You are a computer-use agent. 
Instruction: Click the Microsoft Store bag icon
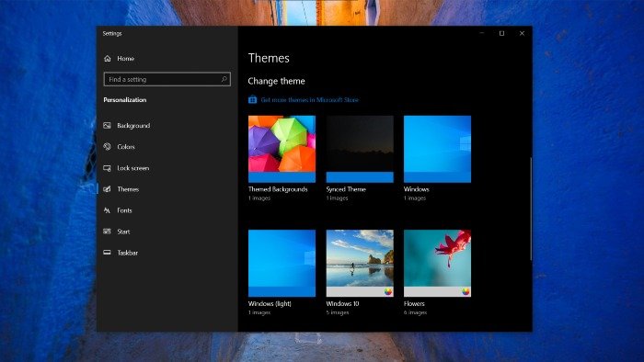(x=253, y=99)
